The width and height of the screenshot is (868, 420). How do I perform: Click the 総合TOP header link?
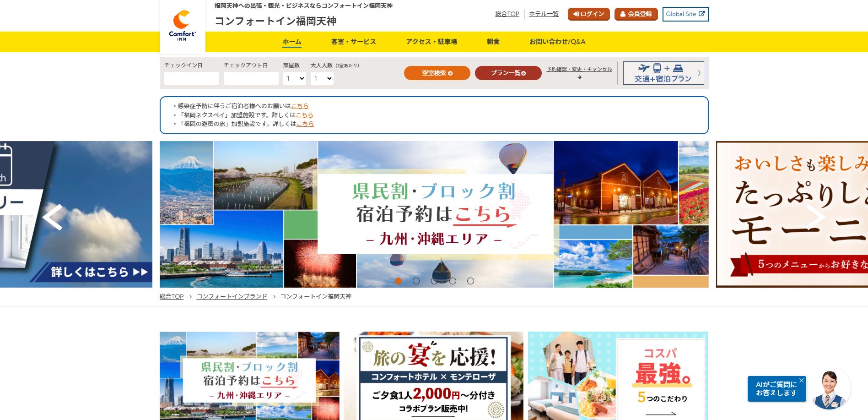[507, 14]
